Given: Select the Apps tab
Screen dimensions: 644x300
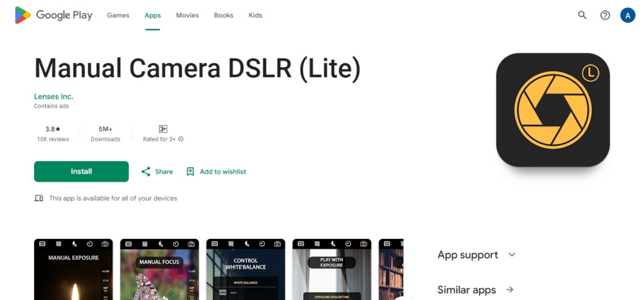Looking at the screenshot, I should [x=152, y=15].
